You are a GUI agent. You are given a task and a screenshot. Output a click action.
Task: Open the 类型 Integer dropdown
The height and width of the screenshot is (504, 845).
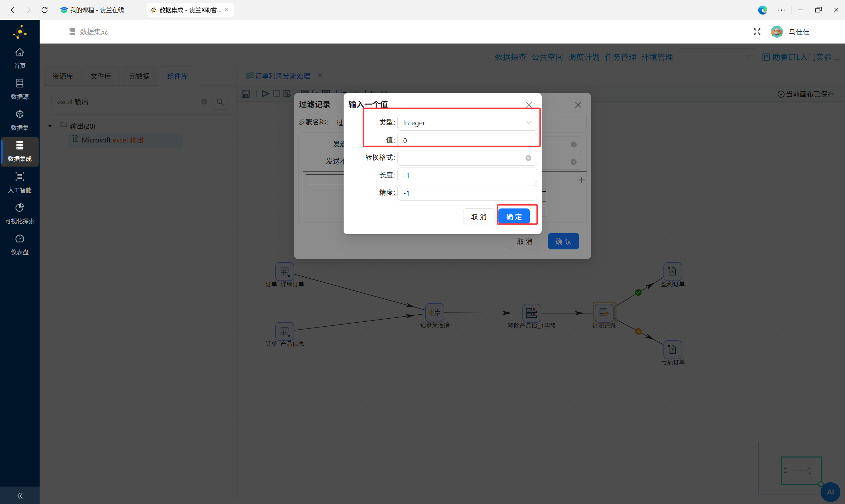tap(467, 123)
